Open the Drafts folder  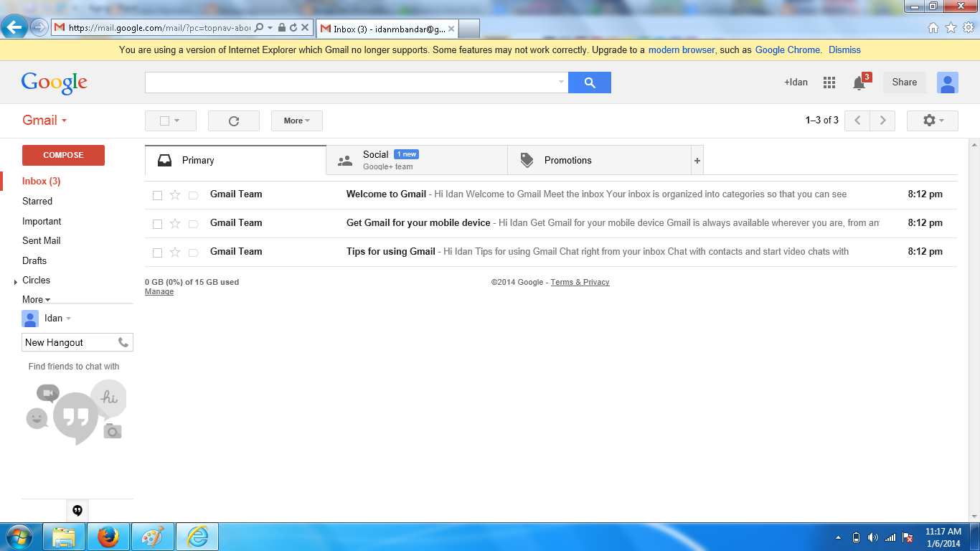click(34, 261)
